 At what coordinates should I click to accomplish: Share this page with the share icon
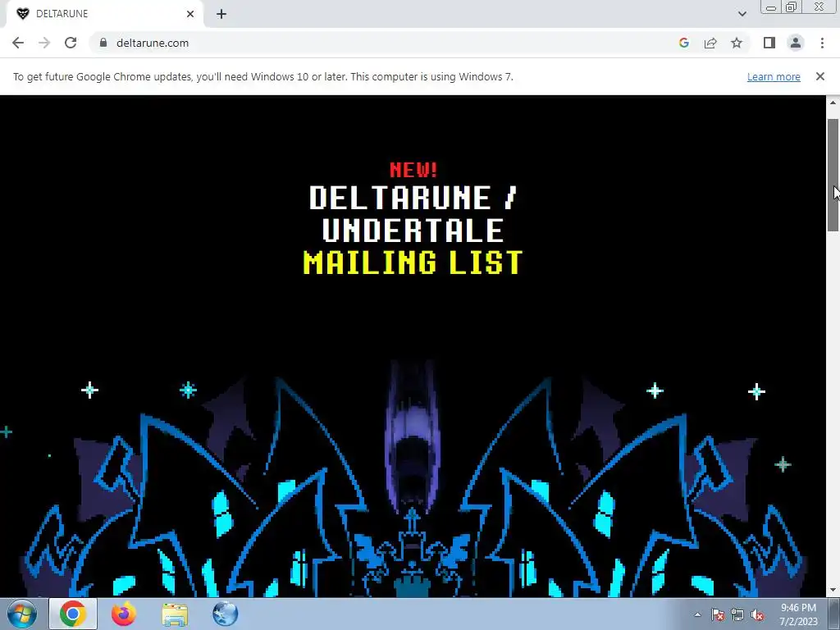click(x=710, y=43)
